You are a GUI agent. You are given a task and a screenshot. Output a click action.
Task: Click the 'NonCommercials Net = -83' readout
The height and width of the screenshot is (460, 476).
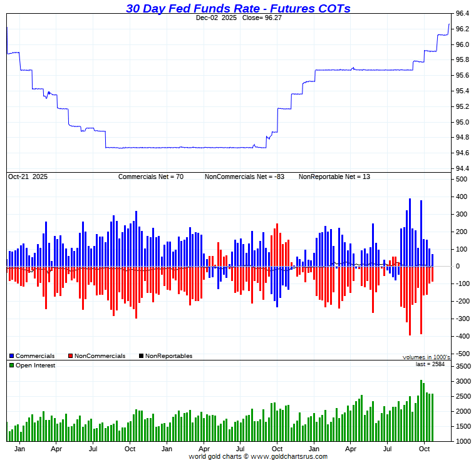[x=244, y=177]
